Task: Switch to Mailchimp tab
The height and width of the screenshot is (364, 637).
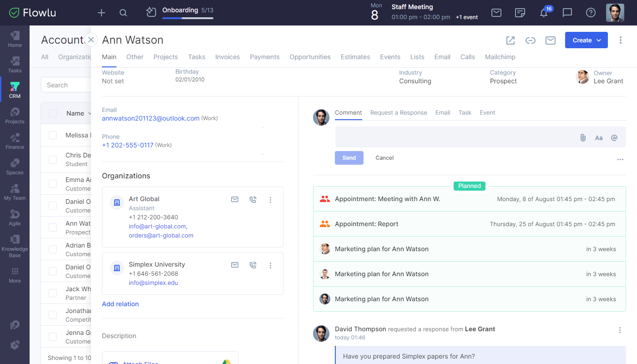Action: click(x=500, y=57)
